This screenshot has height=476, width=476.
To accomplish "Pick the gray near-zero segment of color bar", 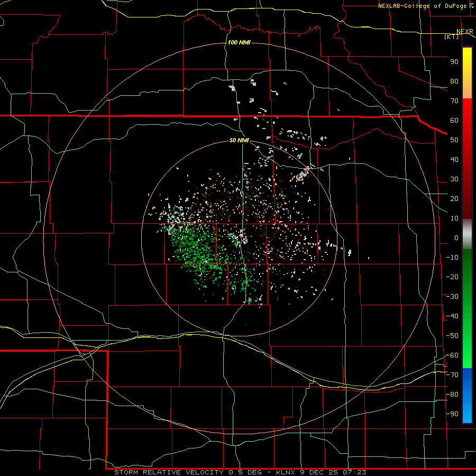I will 467,234.
